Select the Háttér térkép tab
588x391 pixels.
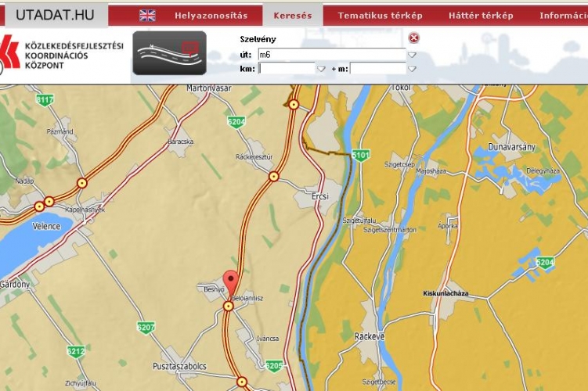pos(481,16)
